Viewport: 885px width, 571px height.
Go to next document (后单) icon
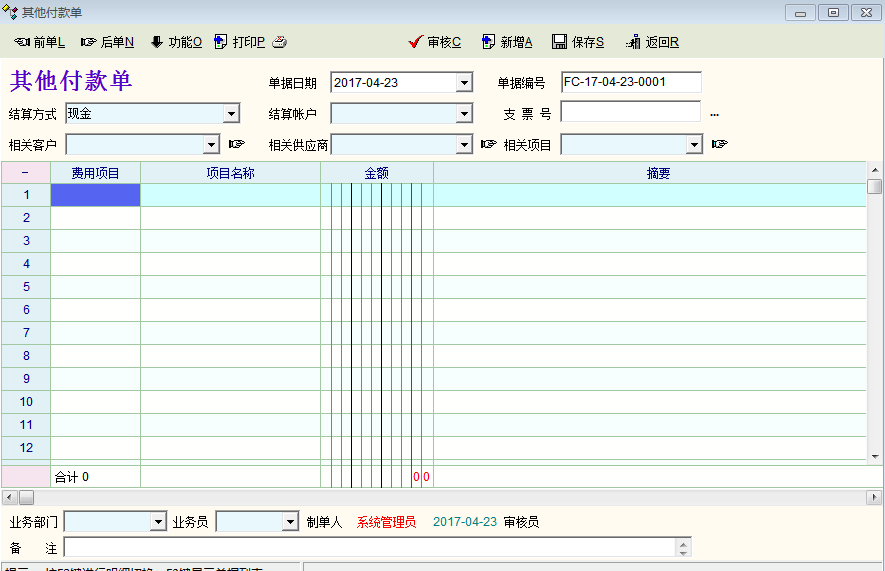[x=89, y=42]
